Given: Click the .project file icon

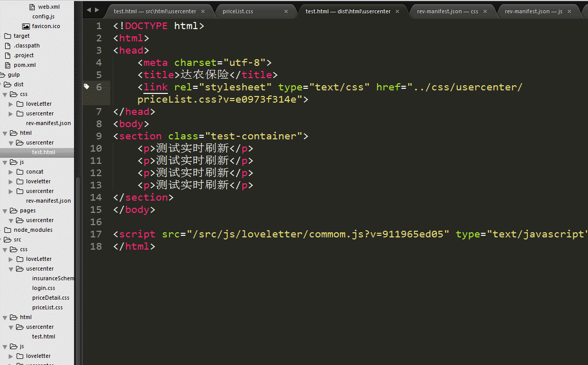Looking at the screenshot, I should click(8, 56).
